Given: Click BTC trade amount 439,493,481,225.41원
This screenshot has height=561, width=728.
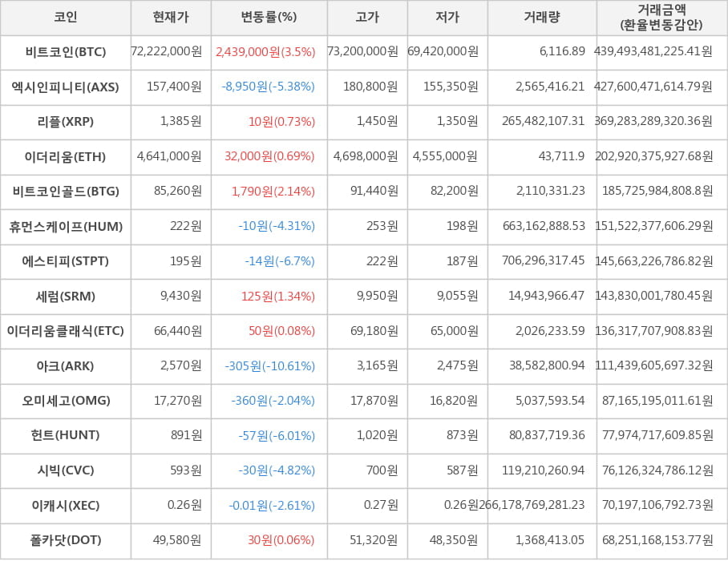Looking at the screenshot, I should tap(653, 51).
